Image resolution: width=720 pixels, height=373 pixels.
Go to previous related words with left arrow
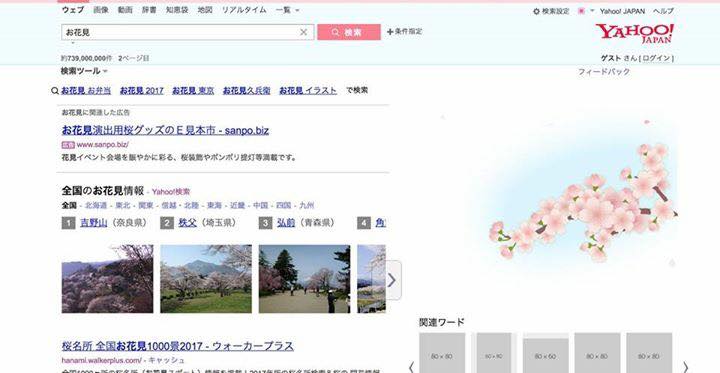click(x=411, y=367)
